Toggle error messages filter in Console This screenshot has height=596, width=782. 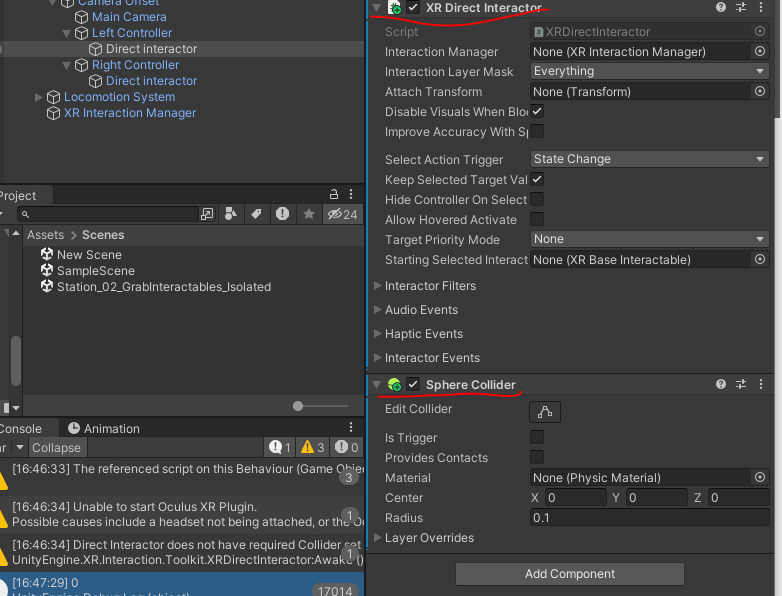tap(347, 447)
